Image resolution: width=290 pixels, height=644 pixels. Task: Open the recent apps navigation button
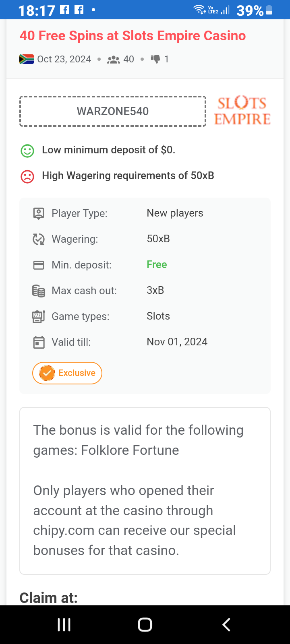pos(64,625)
